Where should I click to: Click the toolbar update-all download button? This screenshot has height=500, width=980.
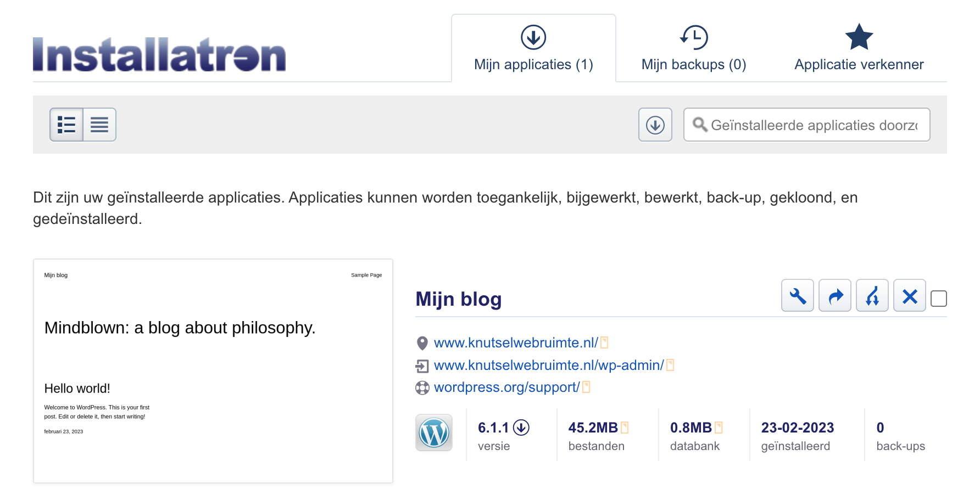tap(655, 125)
